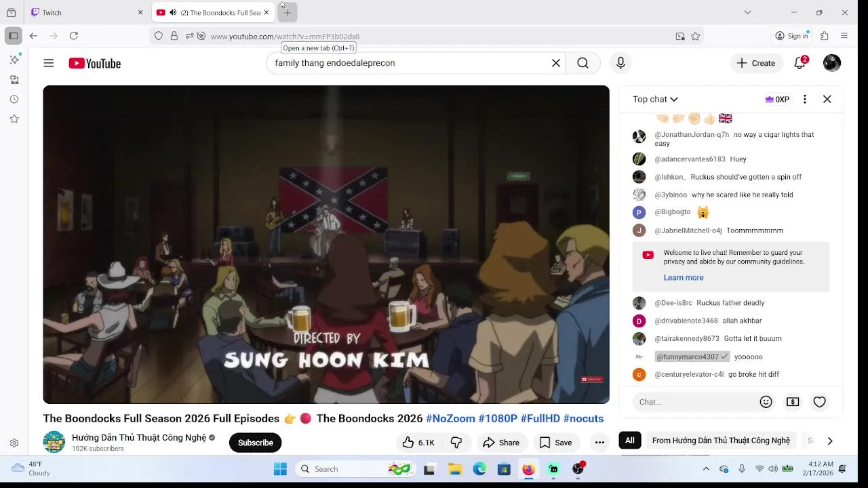Screen dimensions: 868x488
Task: Like the video with thumbs up
Action: (x=418, y=443)
